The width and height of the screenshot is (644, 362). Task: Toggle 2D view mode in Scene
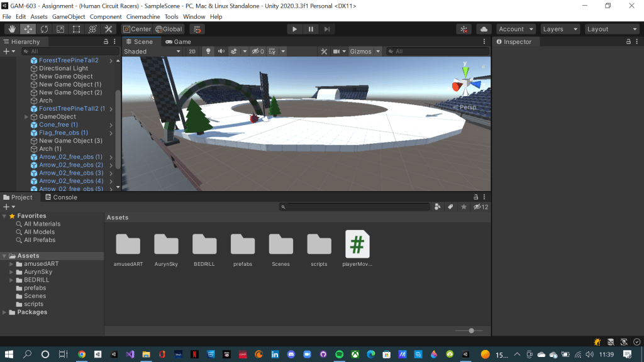tap(192, 52)
